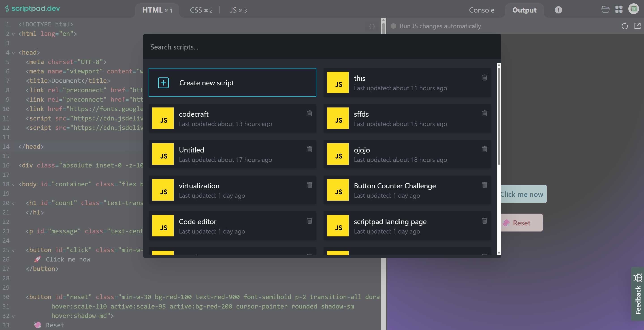Collapse the html tag fold arrow
644x330 pixels.
coord(13,34)
